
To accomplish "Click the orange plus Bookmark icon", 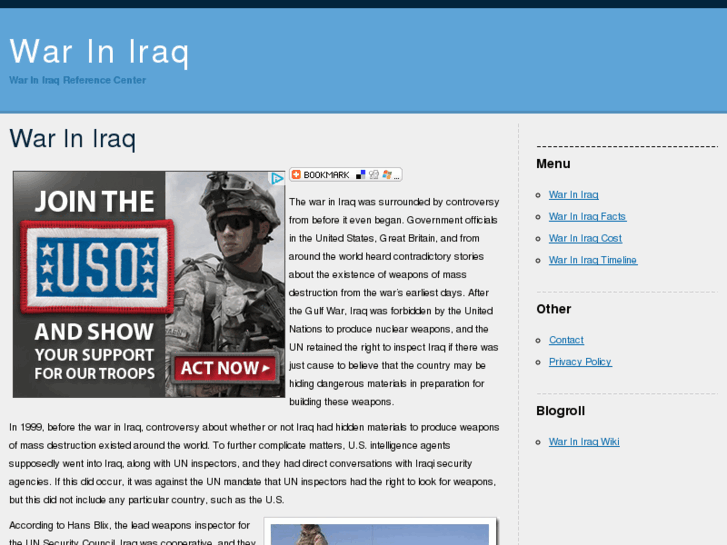I will coord(296,175).
